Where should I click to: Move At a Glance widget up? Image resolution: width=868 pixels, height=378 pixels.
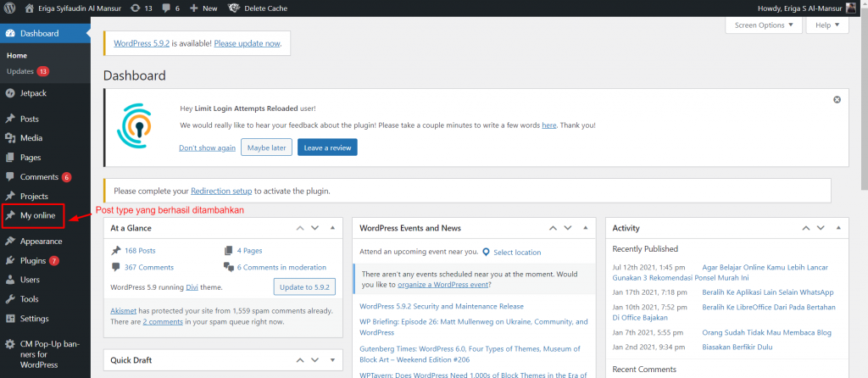coord(300,228)
